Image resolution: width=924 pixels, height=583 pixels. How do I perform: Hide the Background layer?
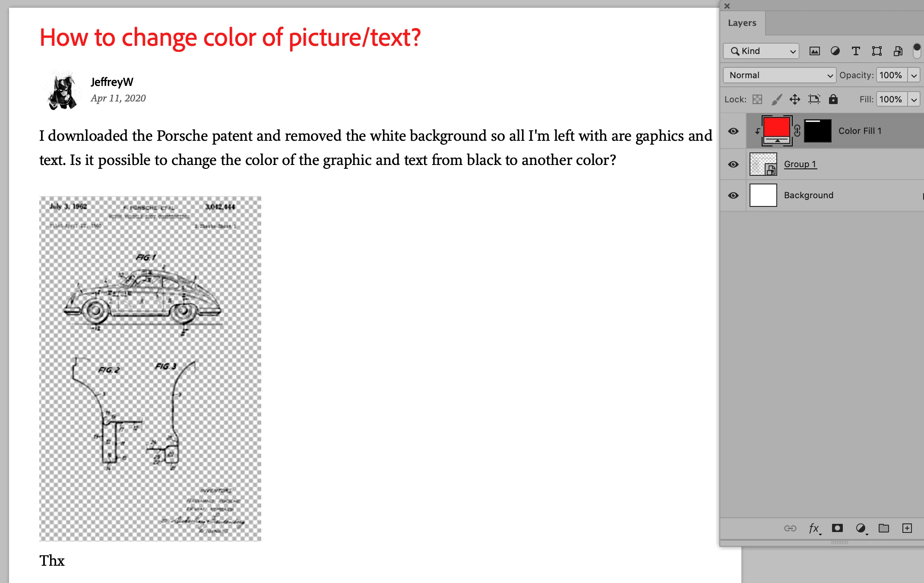coord(733,195)
